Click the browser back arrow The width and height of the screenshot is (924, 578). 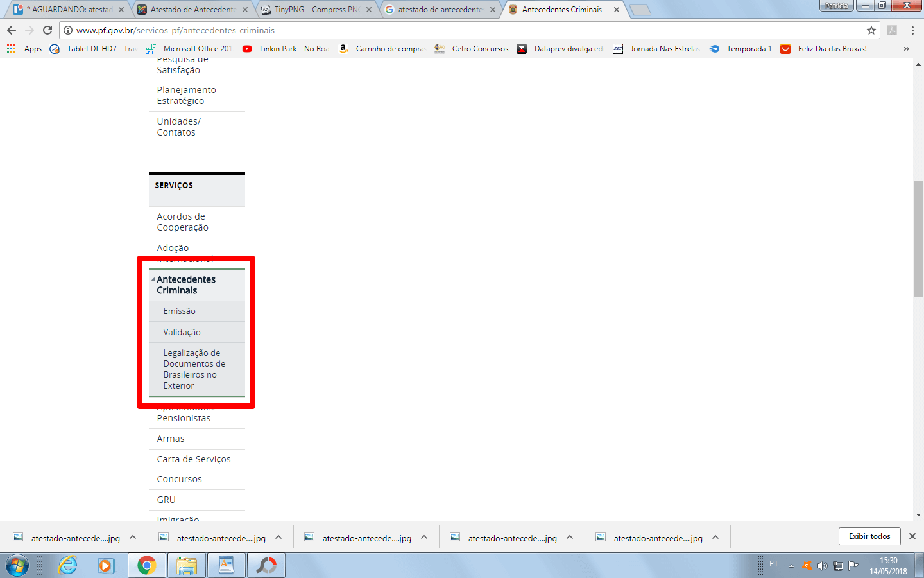click(12, 30)
